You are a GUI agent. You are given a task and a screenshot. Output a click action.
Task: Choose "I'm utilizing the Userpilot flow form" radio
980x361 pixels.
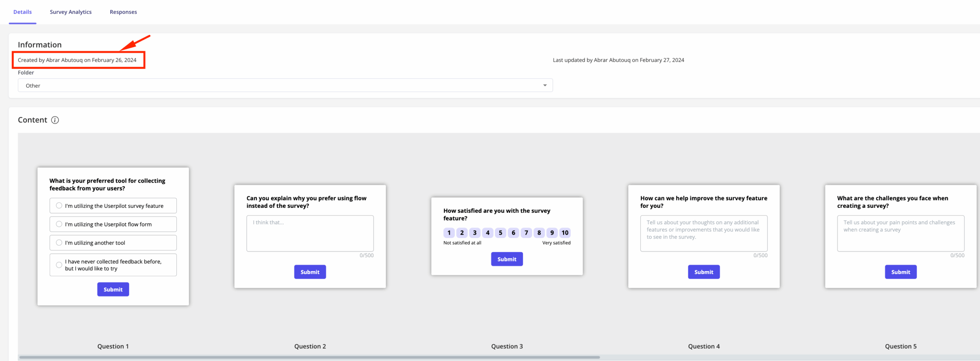click(x=59, y=224)
